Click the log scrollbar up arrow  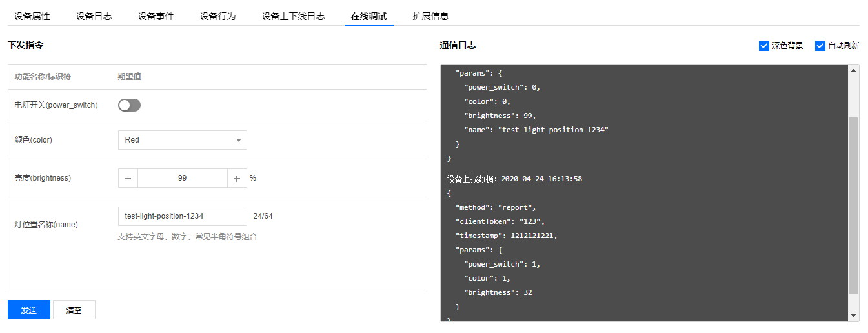(854, 70)
